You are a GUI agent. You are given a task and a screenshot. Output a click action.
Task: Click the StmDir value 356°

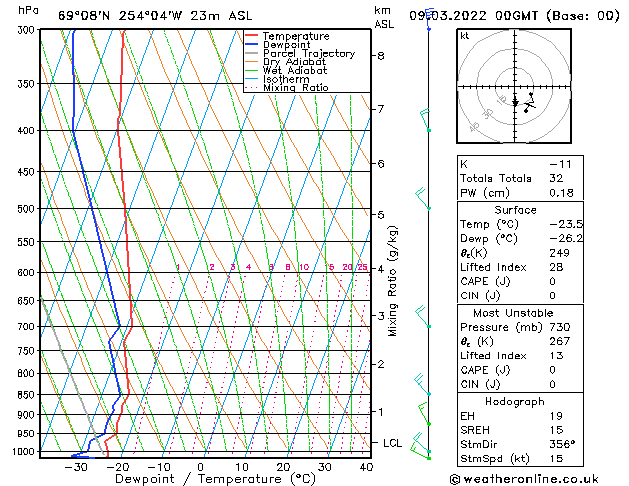(x=562, y=444)
